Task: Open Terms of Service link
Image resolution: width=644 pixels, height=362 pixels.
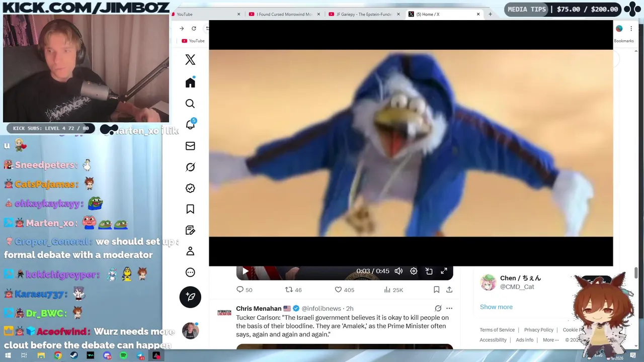Action: [497, 330]
